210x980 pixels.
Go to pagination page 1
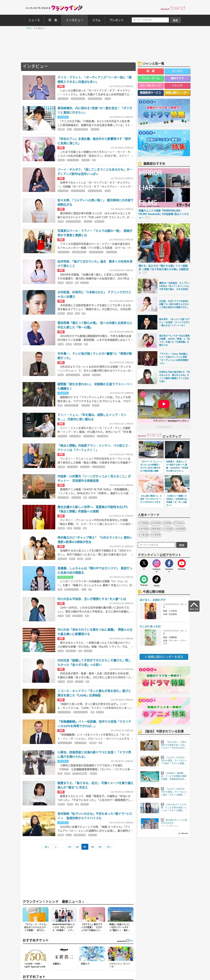[x=56, y=847]
